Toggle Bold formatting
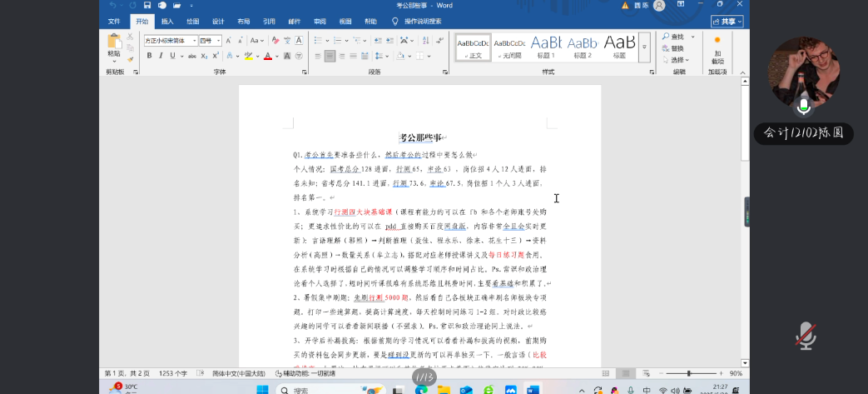Screen dimensions: 868x394 click(x=150, y=56)
